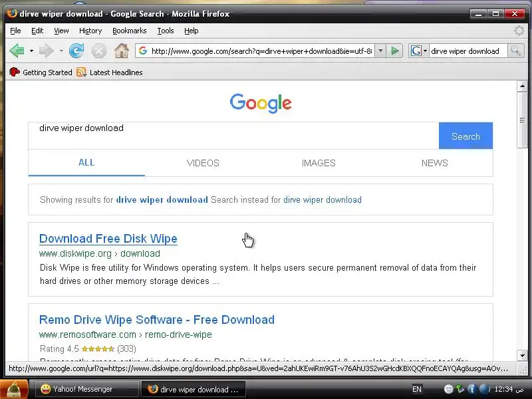Switch to the NEWS tab
This screenshot has height=399, width=532.
(435, 163)
